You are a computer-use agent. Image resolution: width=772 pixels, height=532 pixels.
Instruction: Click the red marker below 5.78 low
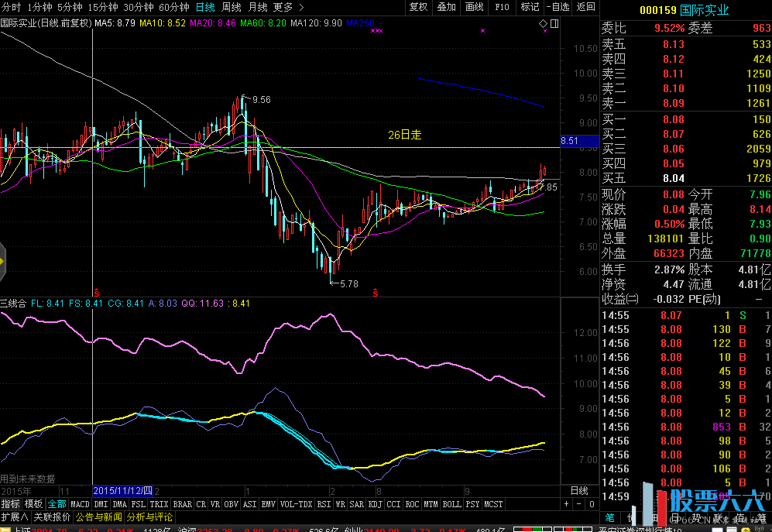(x=376, y=292)
